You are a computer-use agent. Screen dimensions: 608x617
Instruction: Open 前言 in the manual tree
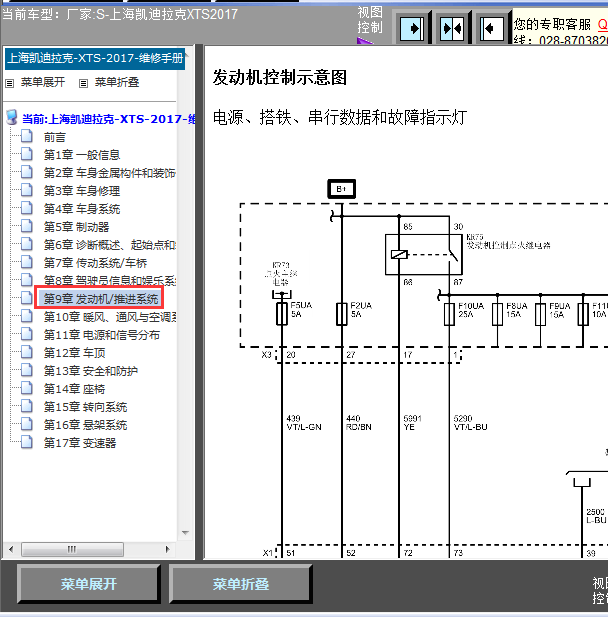click(x=55, y=137)
